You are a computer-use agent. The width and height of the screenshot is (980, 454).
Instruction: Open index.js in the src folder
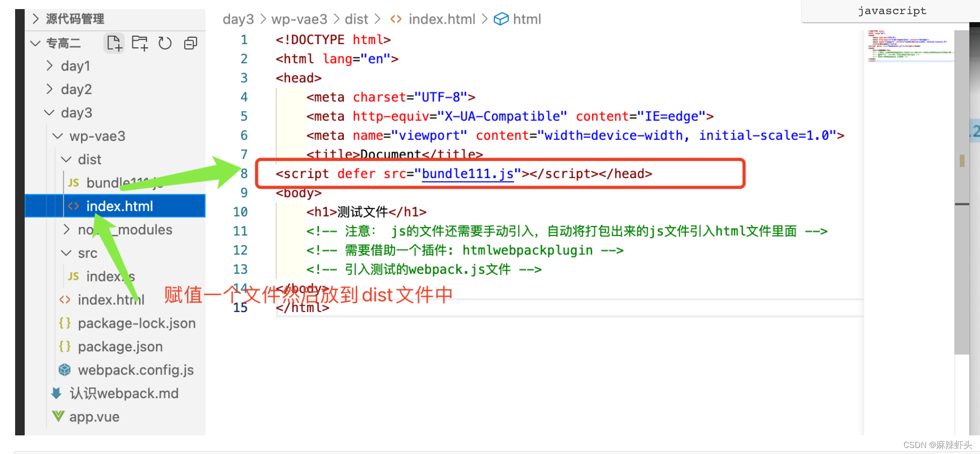(111, 276)
